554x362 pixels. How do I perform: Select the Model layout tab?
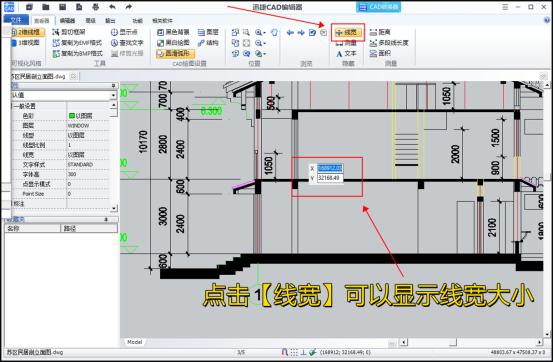[134, 342]
